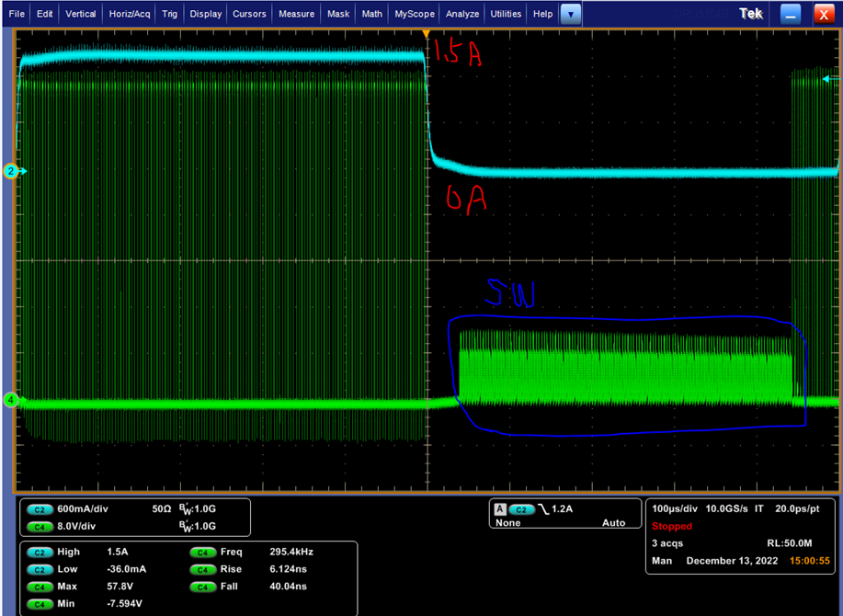Screen dimensions: 843x616
Task: Open the Analyze menu
Action: pyautogui.click(x=462, y=14)
